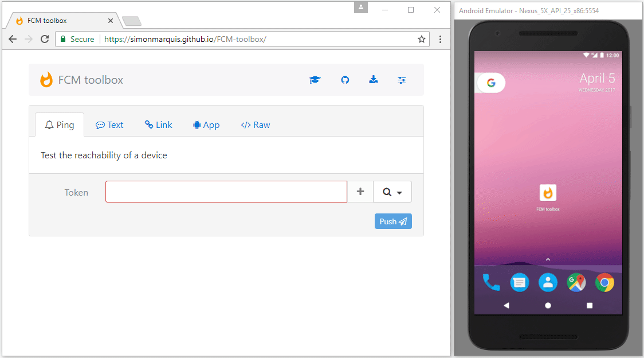Open Chrome in the emulator dock
This screenshot has height=358, width=644.
click(604, 283)
